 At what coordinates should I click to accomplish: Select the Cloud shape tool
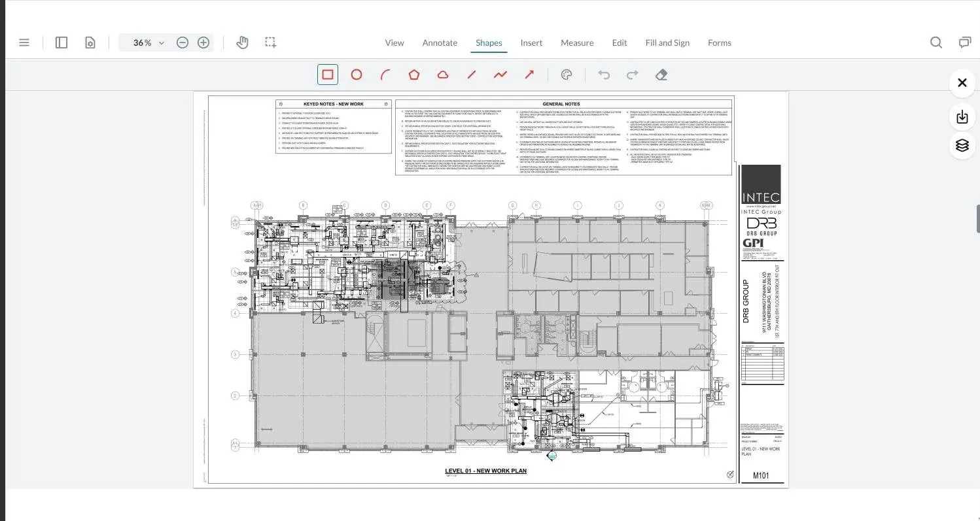click(443, 75)
